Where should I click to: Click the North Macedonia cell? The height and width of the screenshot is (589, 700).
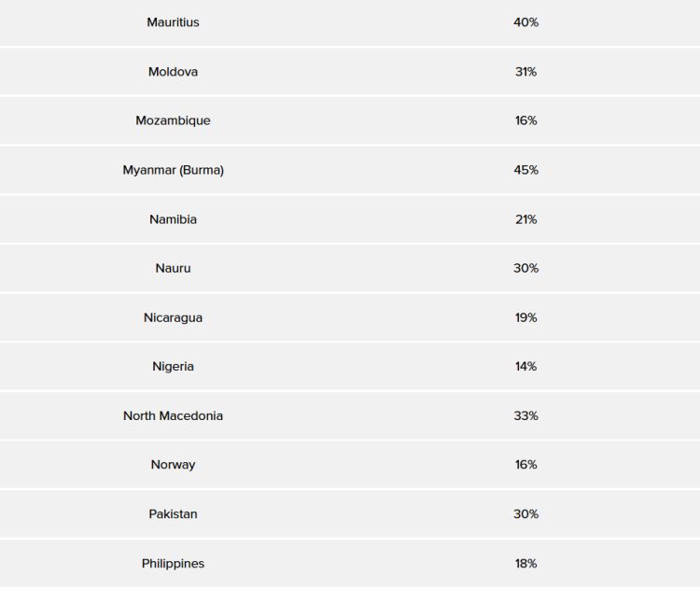[x=173, y=415]
